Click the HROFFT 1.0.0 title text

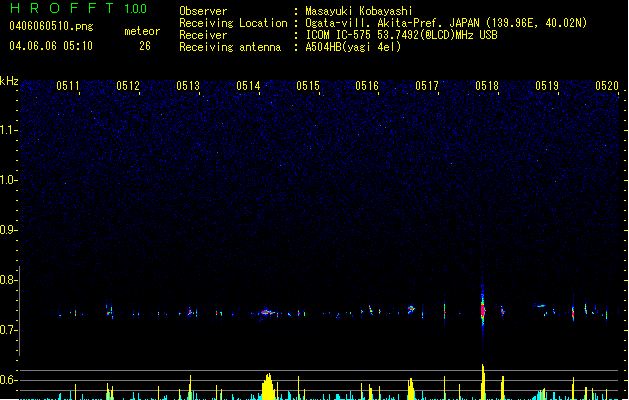pos(78,8)
